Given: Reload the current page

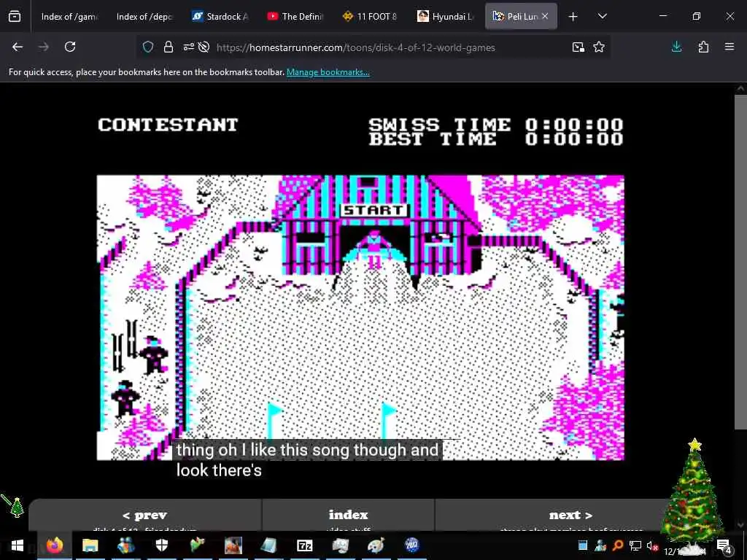Looking at the screenshot, I should 70,47.
